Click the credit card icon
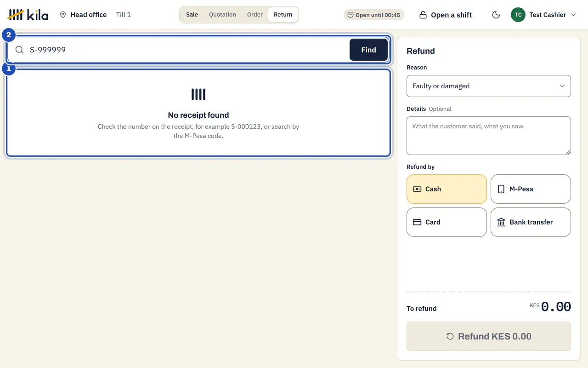The height and width of the screenshot is (368, 588). (x=417, y=222)
